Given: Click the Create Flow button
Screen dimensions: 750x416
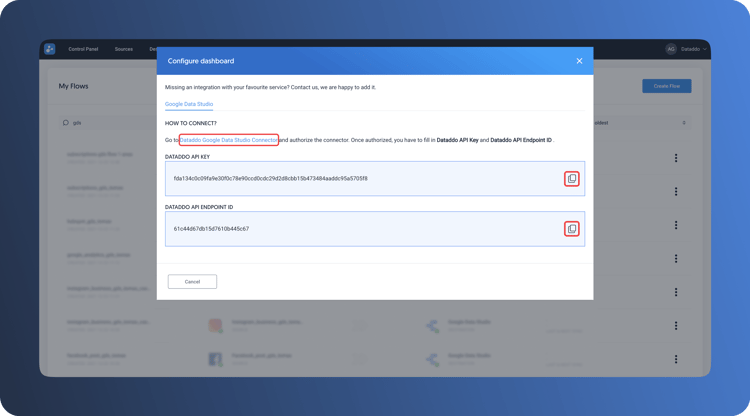Looking at the screenshot, I should click(x=667, y=86).
